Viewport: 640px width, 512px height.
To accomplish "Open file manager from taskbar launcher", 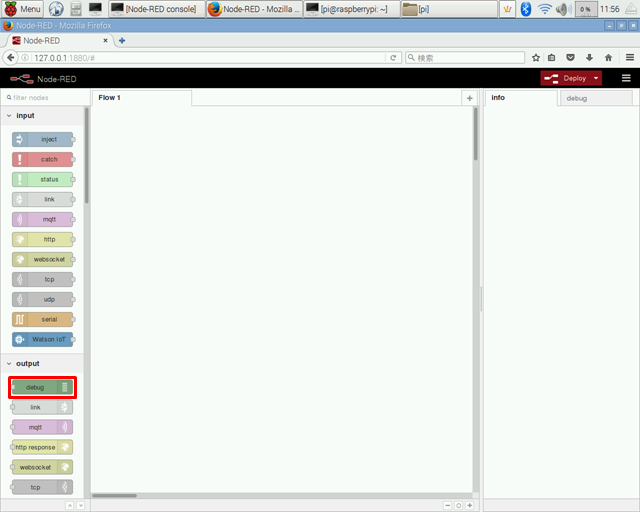I will tap(76, 9).
